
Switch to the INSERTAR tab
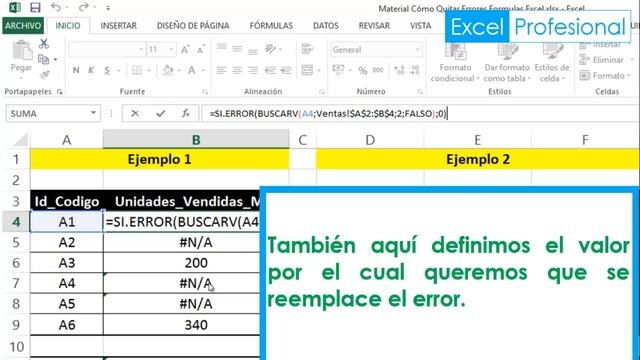coord(118,25)
